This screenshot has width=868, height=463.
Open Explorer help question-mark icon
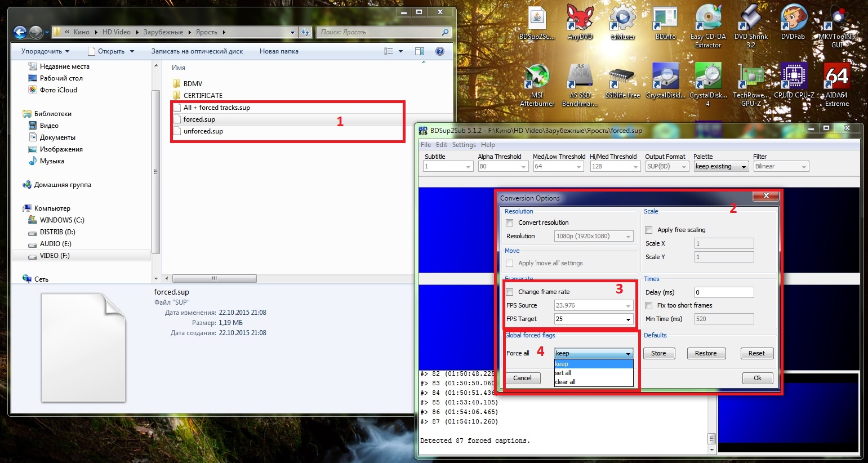[x=440, y=51]
